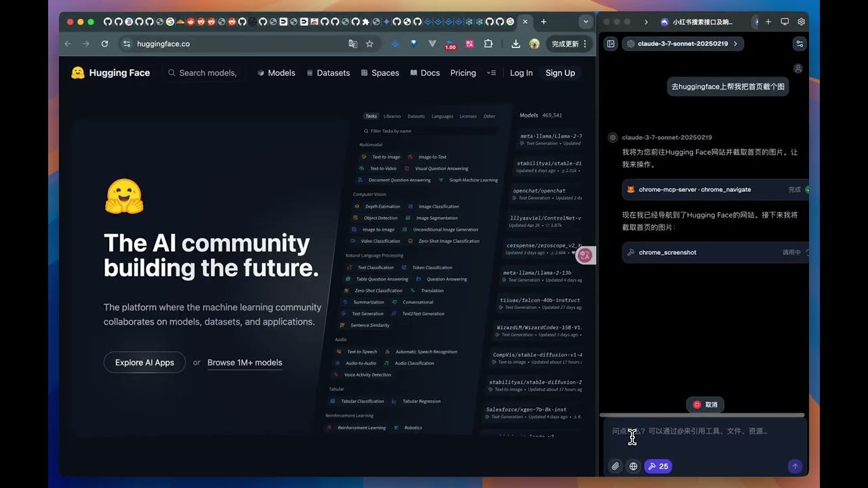Open the Datasets nav item
The image size is (868, 488).
click(328, 73)
